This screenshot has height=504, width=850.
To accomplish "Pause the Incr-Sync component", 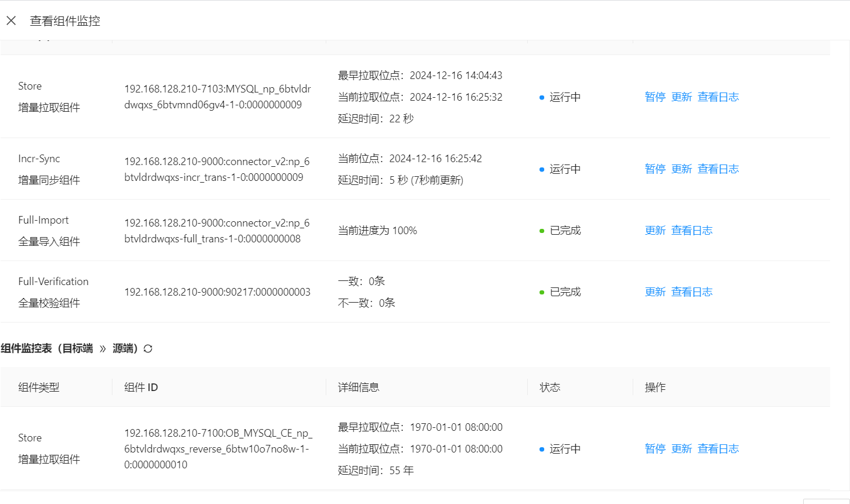I will coord(655,169).
